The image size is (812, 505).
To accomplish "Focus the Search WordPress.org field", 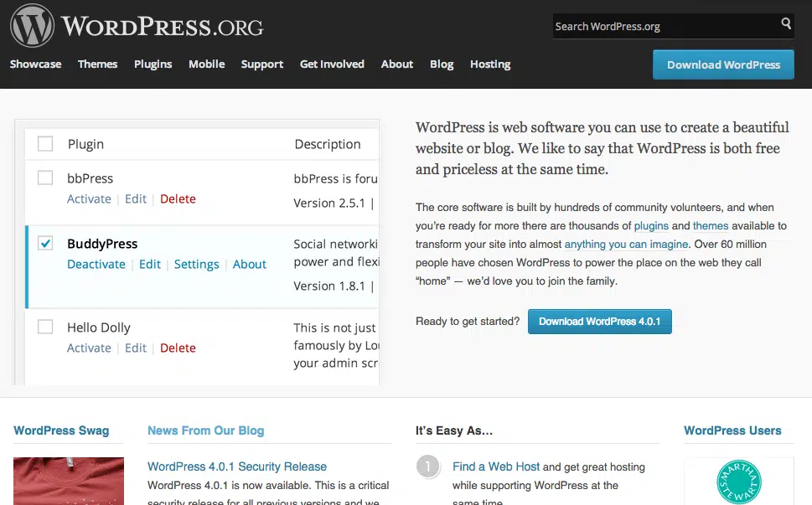I will (664, 26).
